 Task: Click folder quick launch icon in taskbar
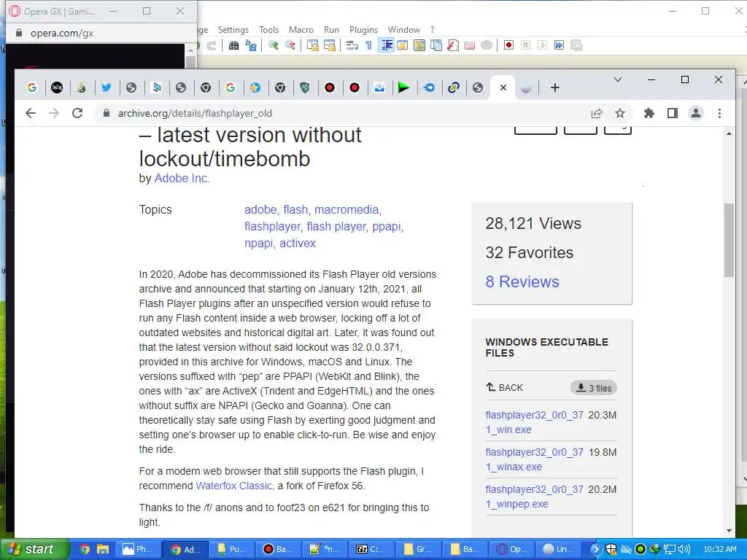click(102, 549)
